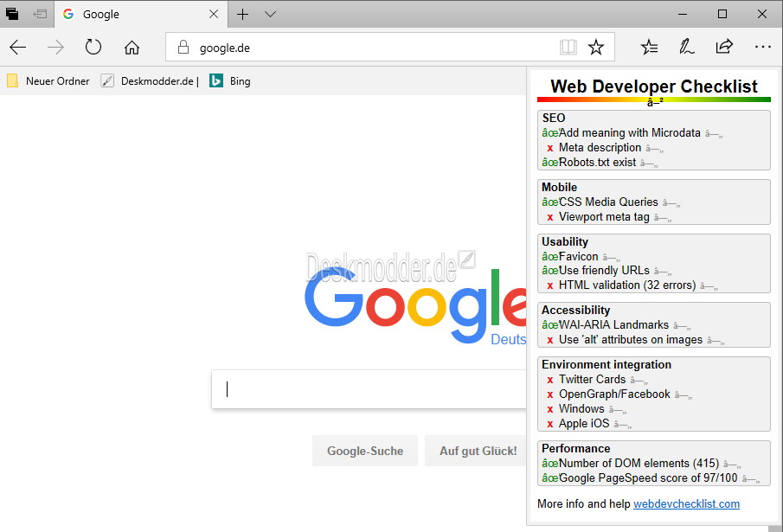Screen dimensions: 783x532
Task: Open Edge settings and more menu
Action: [762, 48]
